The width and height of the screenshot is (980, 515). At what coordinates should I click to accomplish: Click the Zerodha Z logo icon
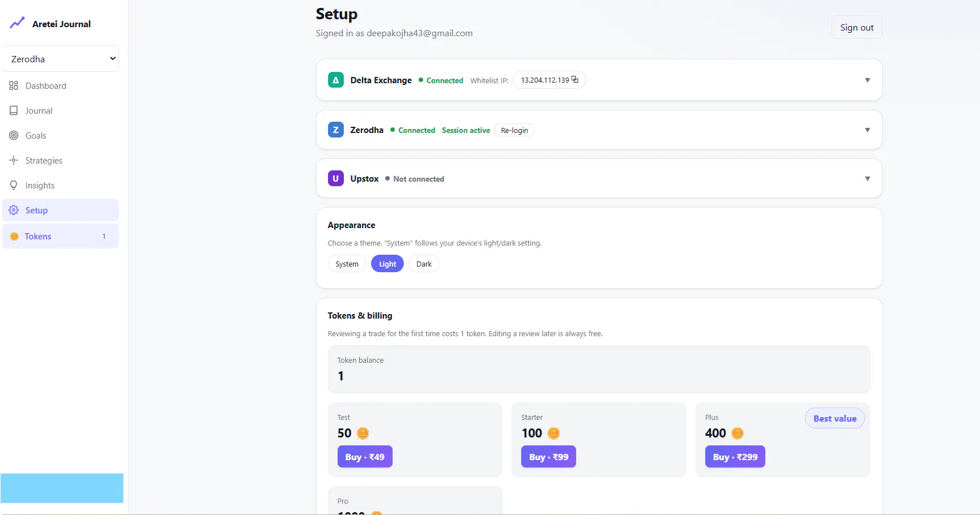point(336,130)
